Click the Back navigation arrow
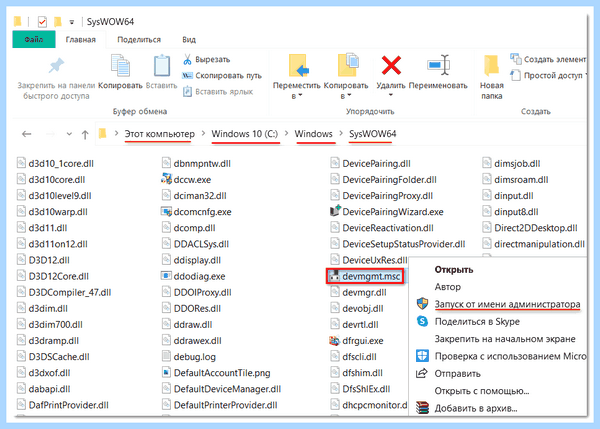This screenshot has width=600, height=429. pos(27,134)
